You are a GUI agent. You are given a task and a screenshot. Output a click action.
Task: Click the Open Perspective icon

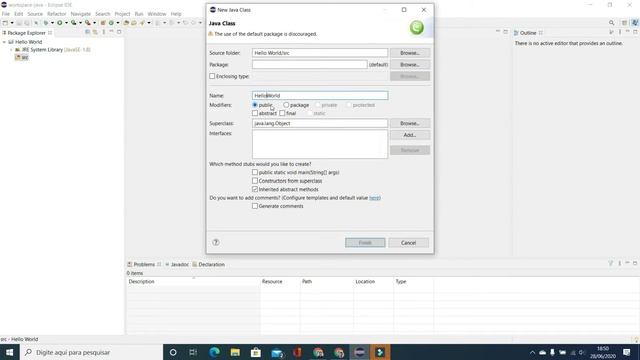[x=624, y=23]
